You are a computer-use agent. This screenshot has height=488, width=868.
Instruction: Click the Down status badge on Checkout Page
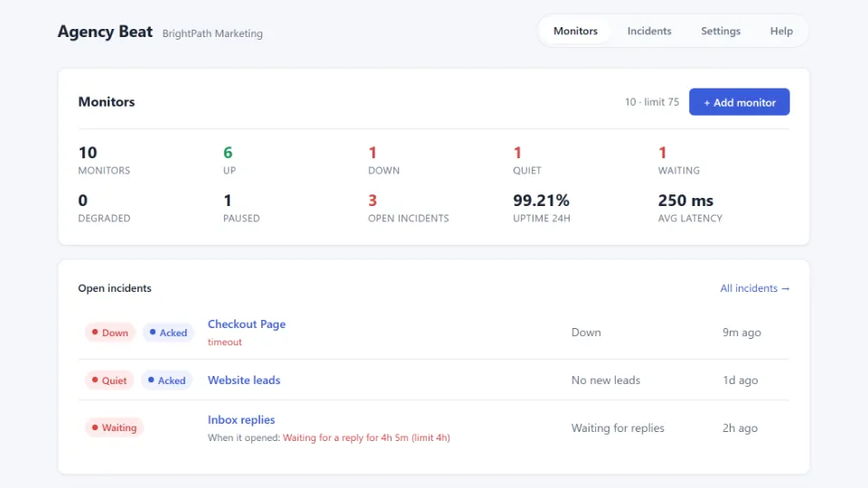click(x=109, y=333)
